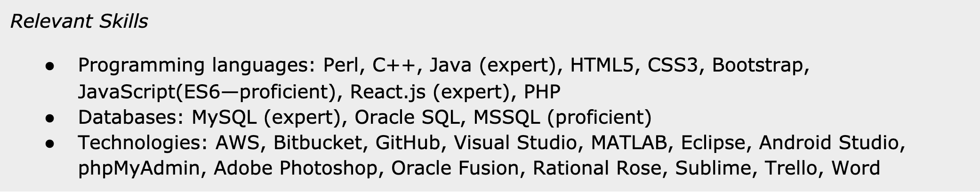Click the word GitHub
980x192 pixels.
[408, 143]
